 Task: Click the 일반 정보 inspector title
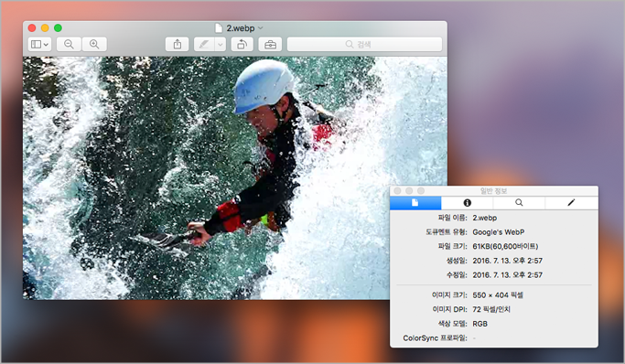[493, 191]
